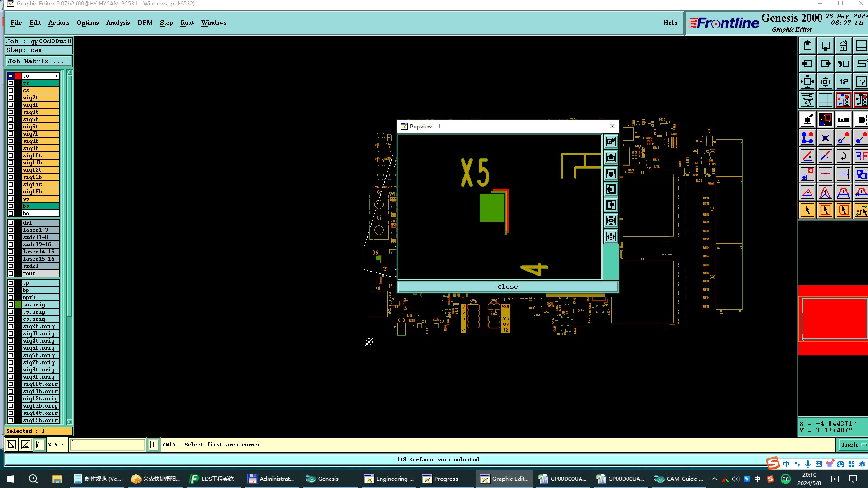Screen dimensions: 868x488
Task: Click the Home view icon
Action: tap(843, 46)
